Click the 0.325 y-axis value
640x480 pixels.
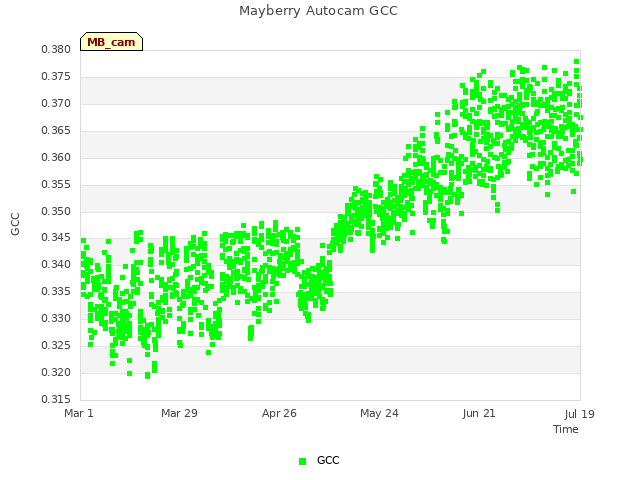point(56,345)
